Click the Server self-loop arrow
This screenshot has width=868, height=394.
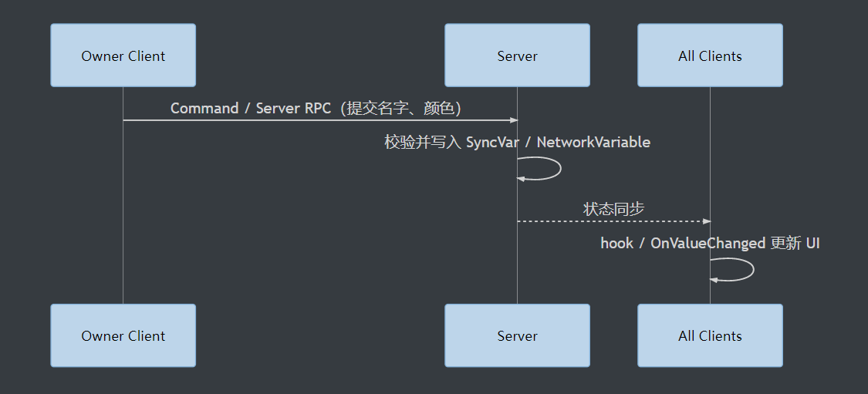click(x=540, y=167)
